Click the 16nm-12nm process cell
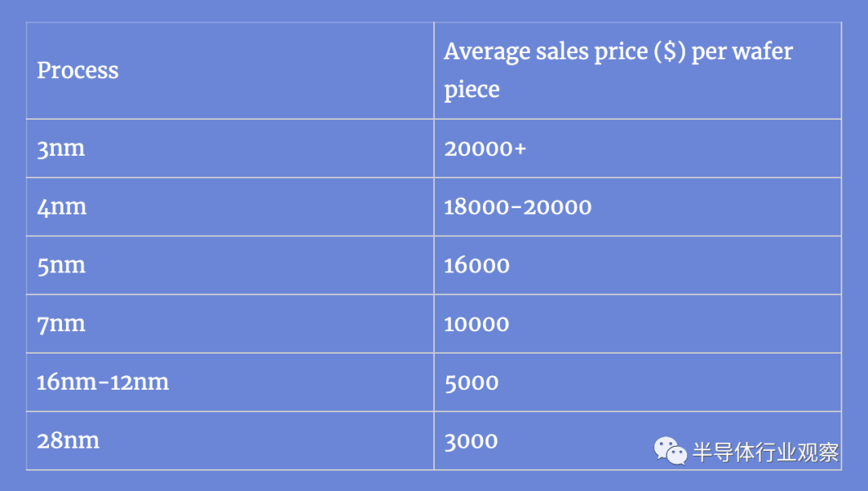Viewport: 868px width, 491px height. [230, 383]
